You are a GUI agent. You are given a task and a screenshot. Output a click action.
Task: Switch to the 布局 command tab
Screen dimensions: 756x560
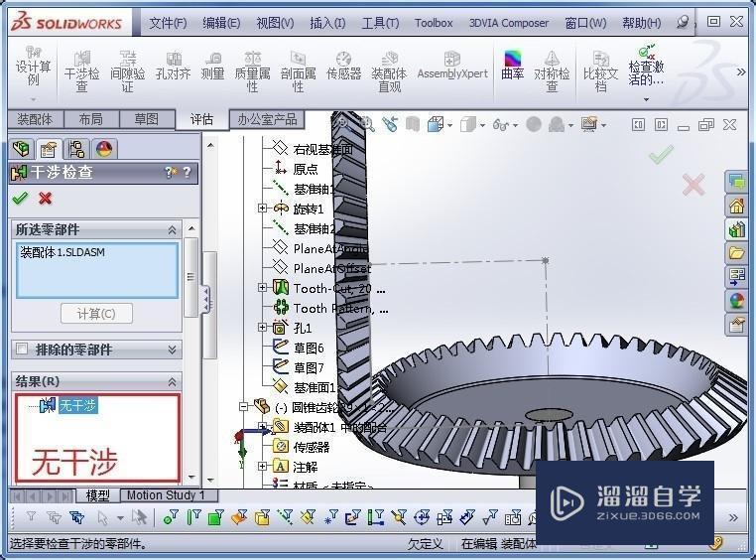point(90,119)
